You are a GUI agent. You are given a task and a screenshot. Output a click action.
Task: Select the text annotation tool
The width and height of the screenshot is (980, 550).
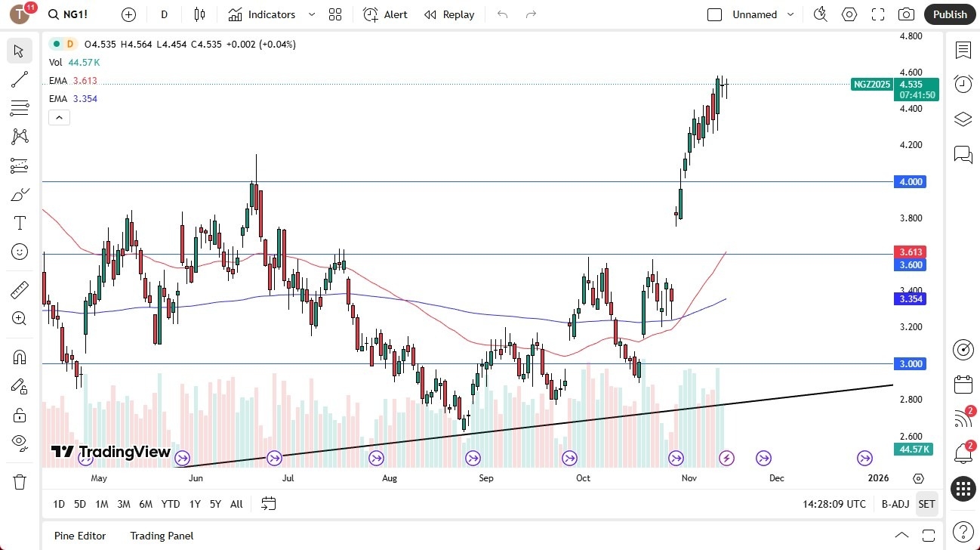tap(20, 223)
